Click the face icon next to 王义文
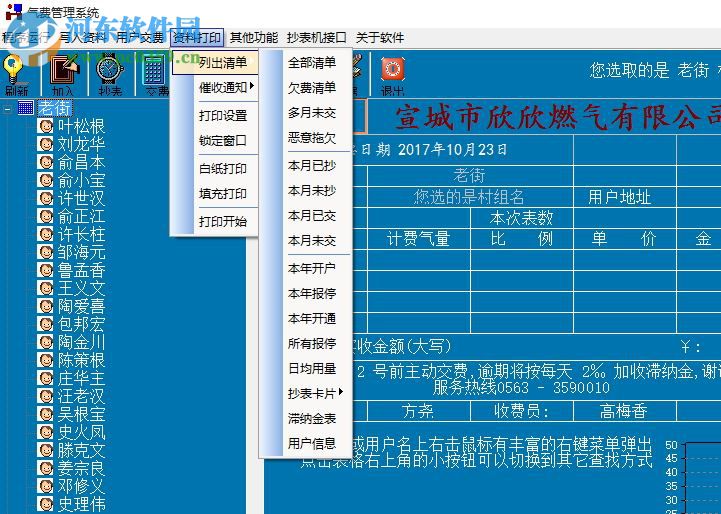Image resolution: width=721 pixels, height=514 pixels. pos(45,288)
